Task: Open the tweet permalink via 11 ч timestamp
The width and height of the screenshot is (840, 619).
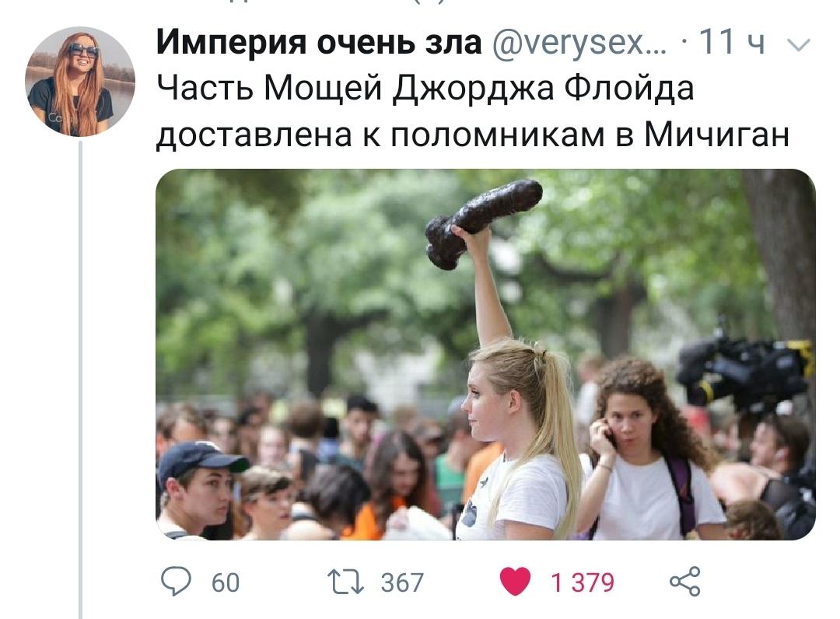Action: (732, 42)
